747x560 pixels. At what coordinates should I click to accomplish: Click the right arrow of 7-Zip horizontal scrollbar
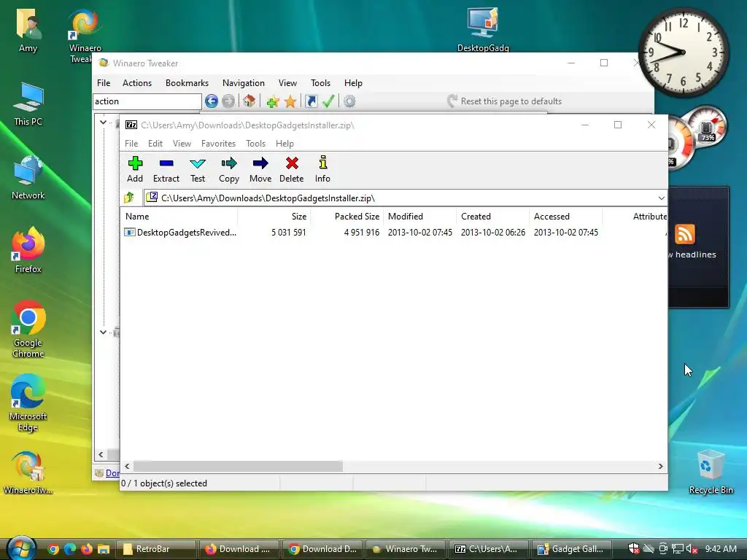point(660,466)
